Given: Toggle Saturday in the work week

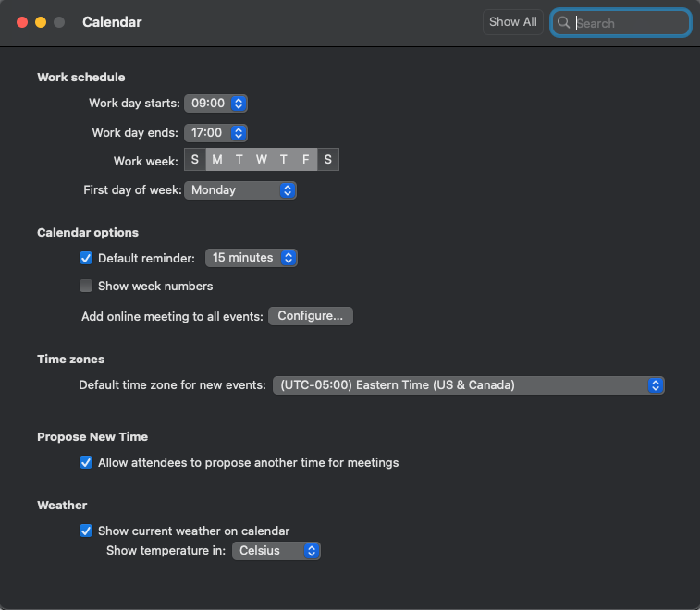Looking at the screenshot, I should pyautogui.click(x=328, y=160).
